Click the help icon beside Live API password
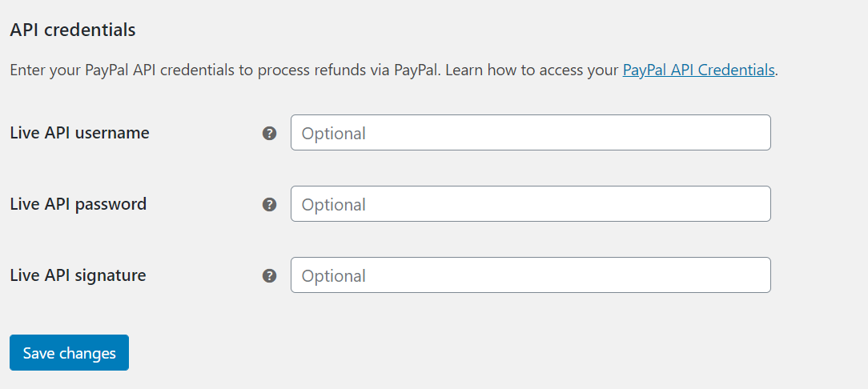868x389 pixels. pos(270,205)
